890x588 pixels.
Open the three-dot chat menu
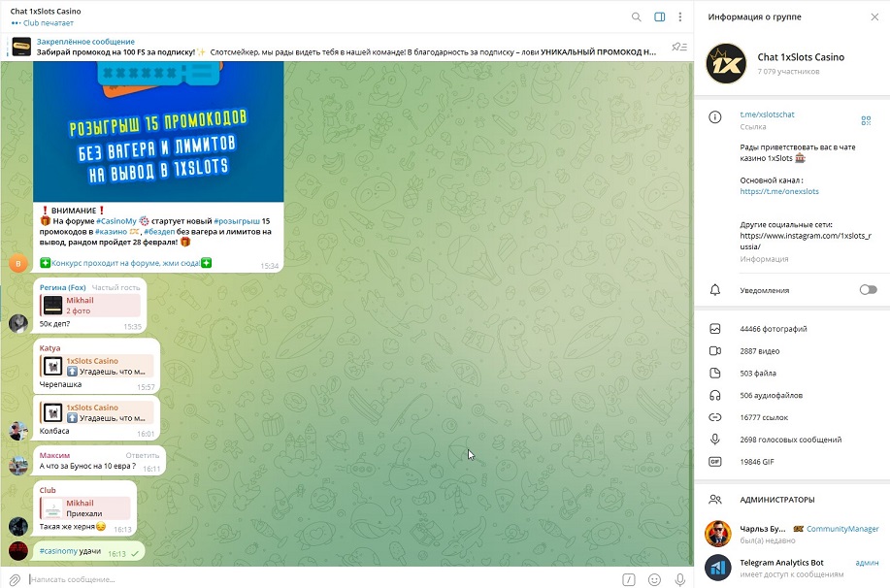680,17
